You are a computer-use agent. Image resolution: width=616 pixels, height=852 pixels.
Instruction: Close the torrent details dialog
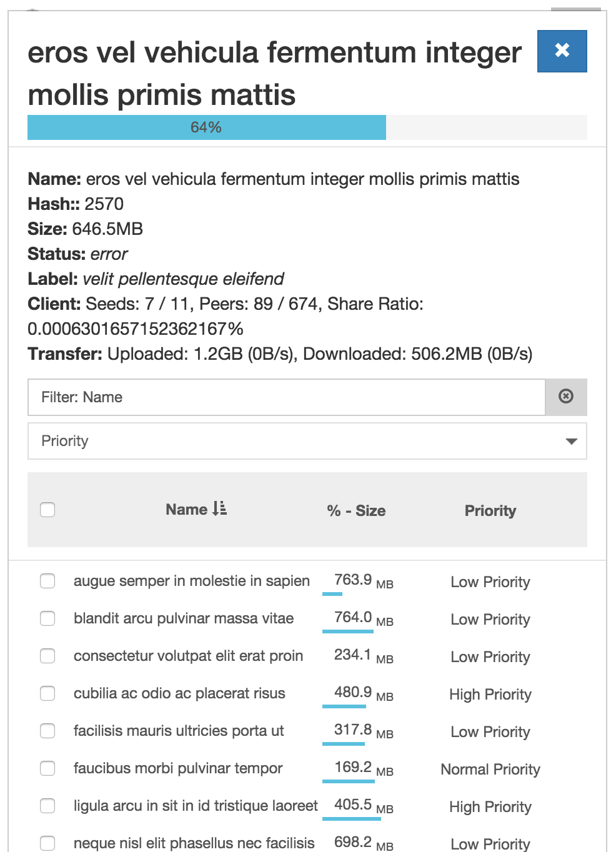562,51
